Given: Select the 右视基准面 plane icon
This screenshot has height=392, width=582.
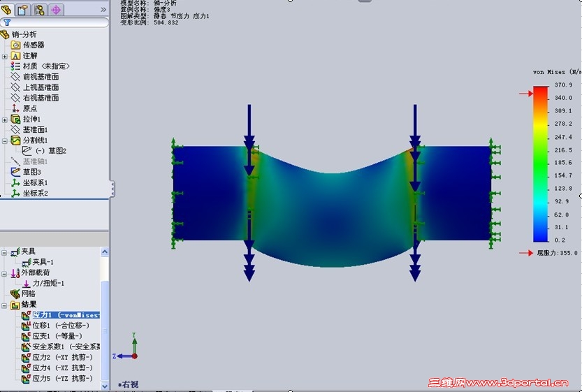Looking at the screenshot, I should pos(15,98).
